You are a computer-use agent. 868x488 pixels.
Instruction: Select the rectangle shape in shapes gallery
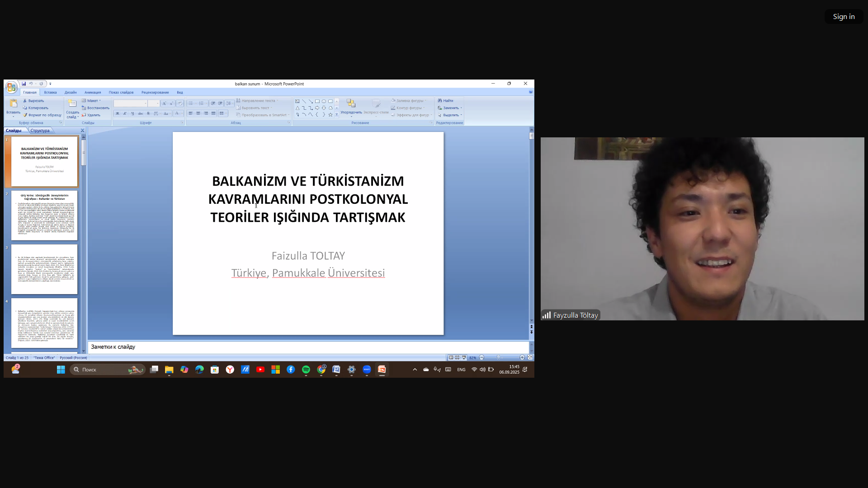317,101
